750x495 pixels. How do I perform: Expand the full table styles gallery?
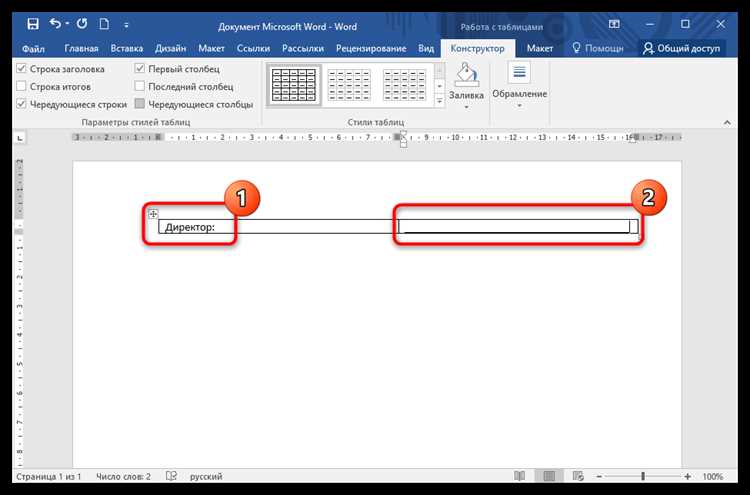pyautogui.click(x=439, y=101)
